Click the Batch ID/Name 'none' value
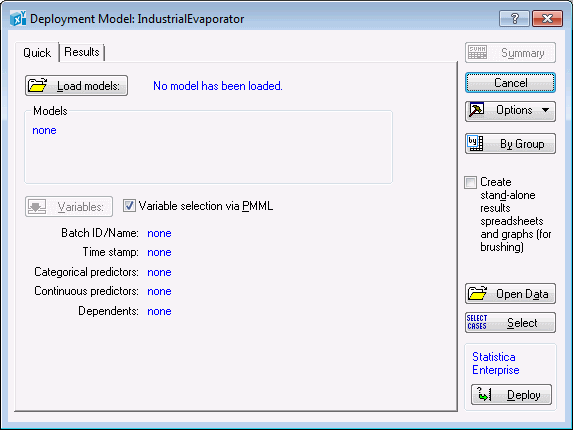Screen dimensions: 573x430 click(x=159, y=233)
